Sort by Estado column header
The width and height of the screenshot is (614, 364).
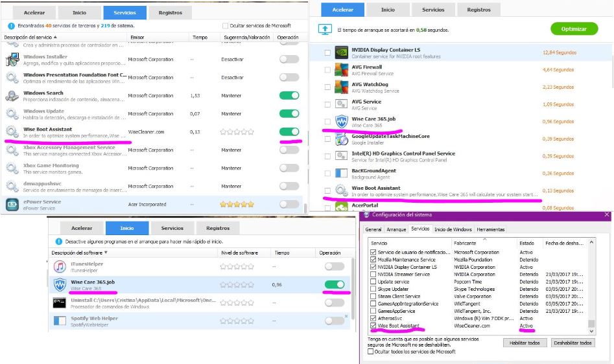tap(526, 243)
